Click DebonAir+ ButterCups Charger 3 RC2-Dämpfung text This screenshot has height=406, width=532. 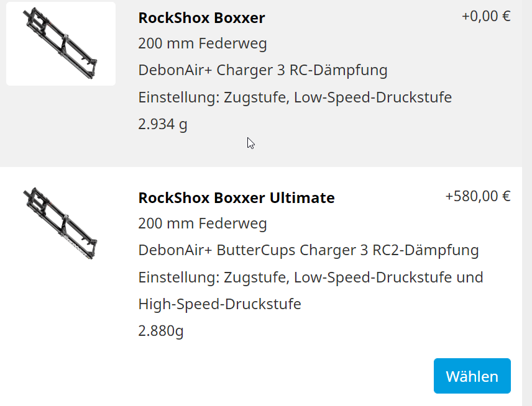tap(308, 250)
